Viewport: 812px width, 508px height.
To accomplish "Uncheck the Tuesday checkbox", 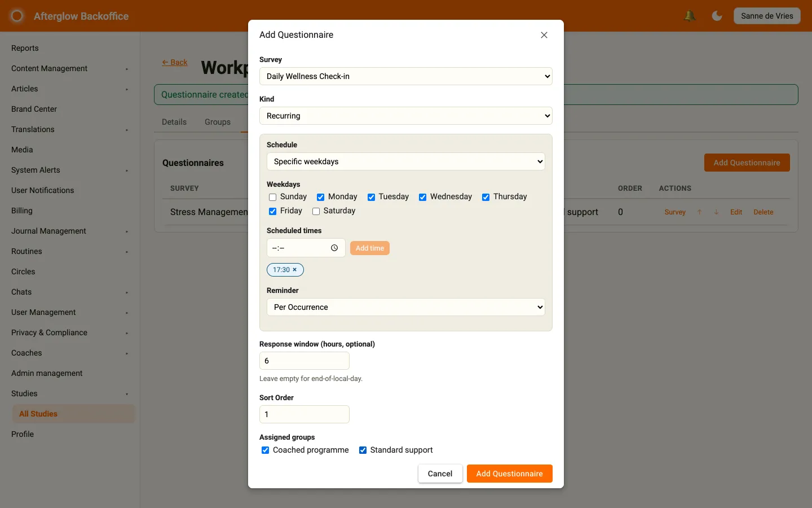I will point(371,197).
